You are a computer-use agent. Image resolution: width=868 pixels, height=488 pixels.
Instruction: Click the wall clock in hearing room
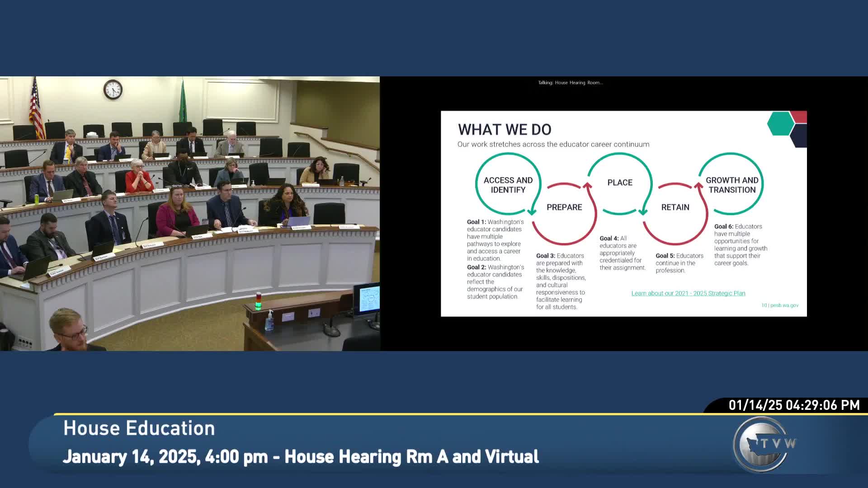(113, 89)
